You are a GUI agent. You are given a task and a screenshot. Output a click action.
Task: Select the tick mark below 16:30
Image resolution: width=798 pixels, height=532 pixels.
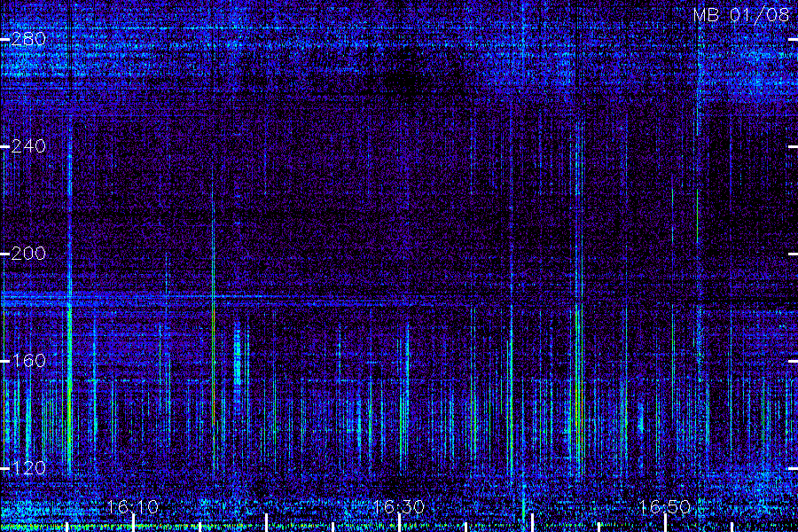point(400,523)
